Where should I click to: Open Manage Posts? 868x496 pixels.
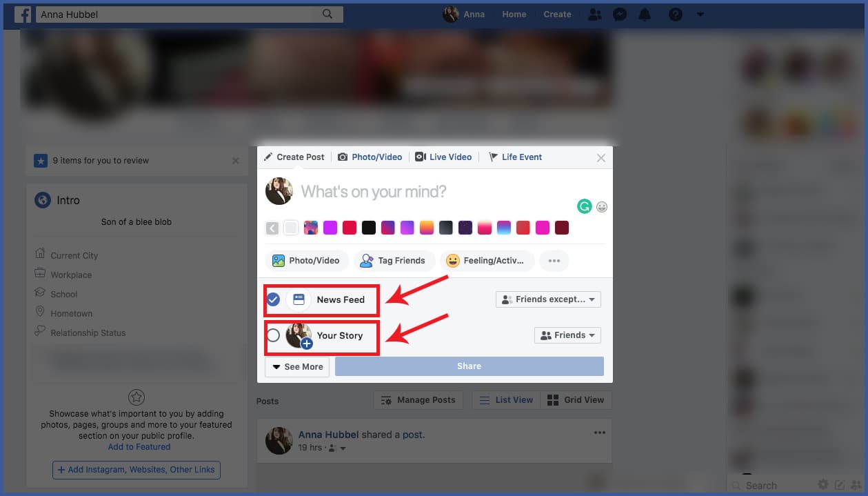(x=418, y=400)
